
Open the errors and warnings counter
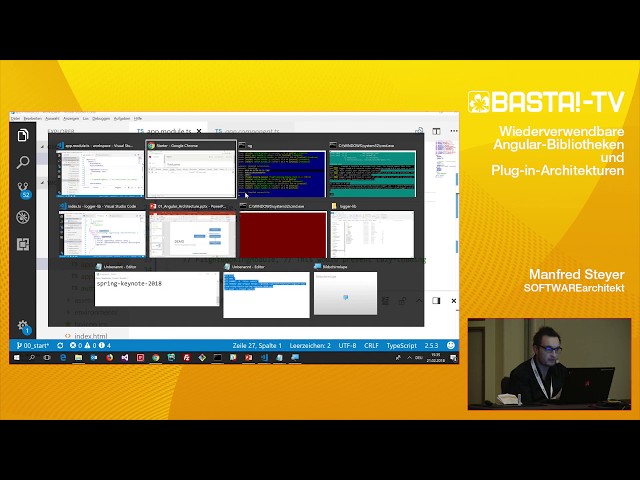pyautogui.click(x=90, y=345)
